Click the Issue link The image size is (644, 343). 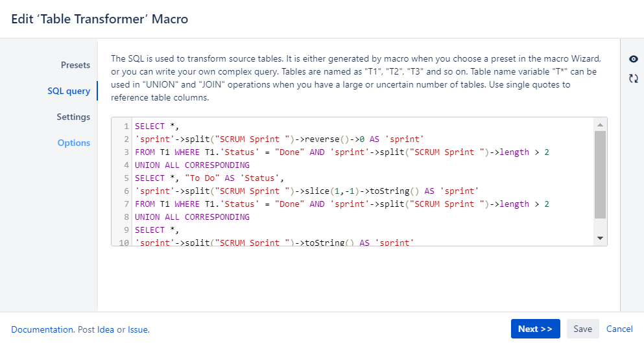click(137, 329)
